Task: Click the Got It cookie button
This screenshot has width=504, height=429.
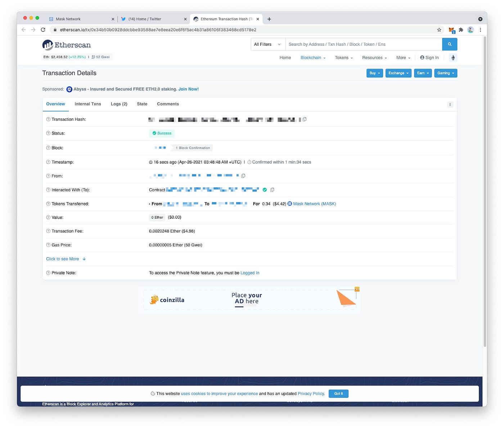Action: click(338, 393)
